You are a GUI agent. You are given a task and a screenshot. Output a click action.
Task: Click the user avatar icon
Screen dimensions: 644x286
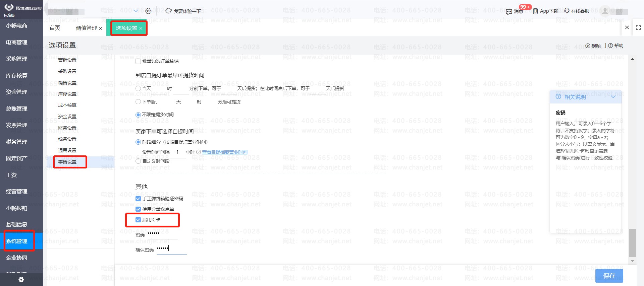pyautogui.click(x=605, y=11)
